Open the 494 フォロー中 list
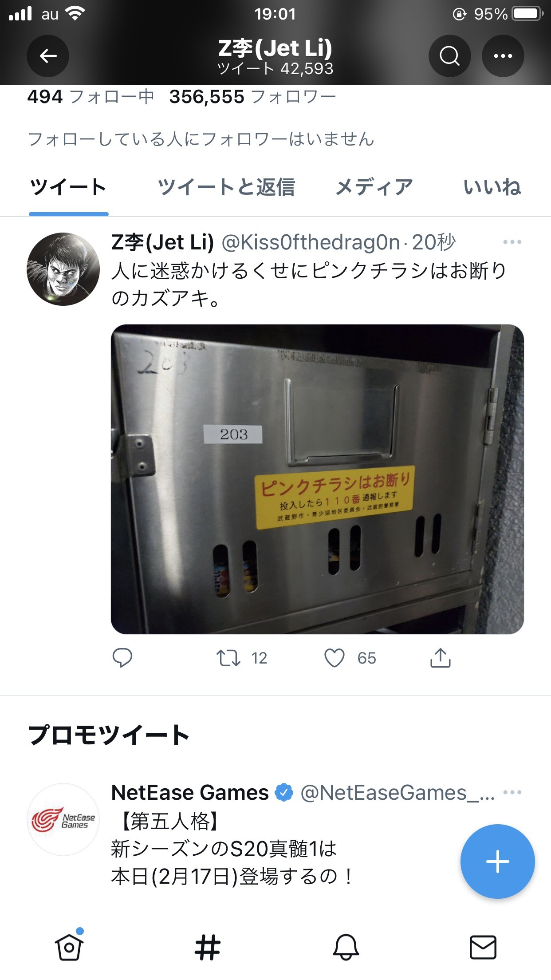Screen dimensions: 551x980 pos(91,97)
